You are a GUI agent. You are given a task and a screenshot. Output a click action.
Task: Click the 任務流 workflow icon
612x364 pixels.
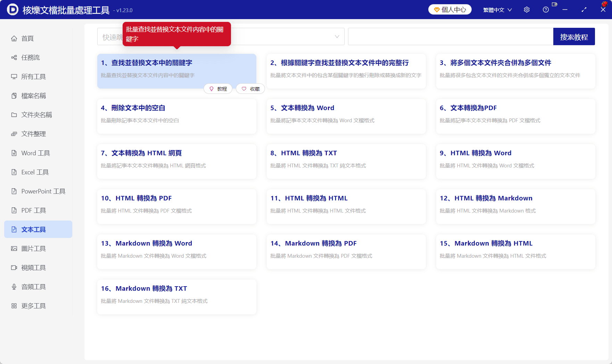tap(14, 58)
